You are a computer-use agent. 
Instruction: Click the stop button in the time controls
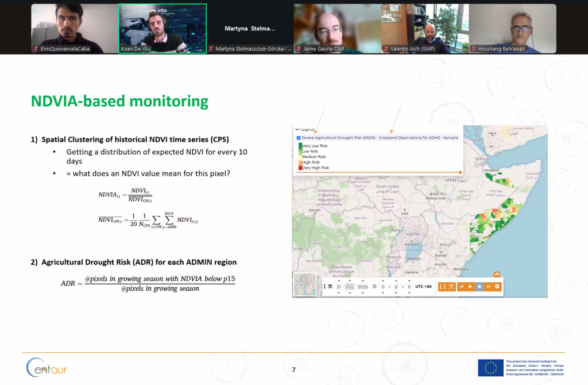[479, 286]
